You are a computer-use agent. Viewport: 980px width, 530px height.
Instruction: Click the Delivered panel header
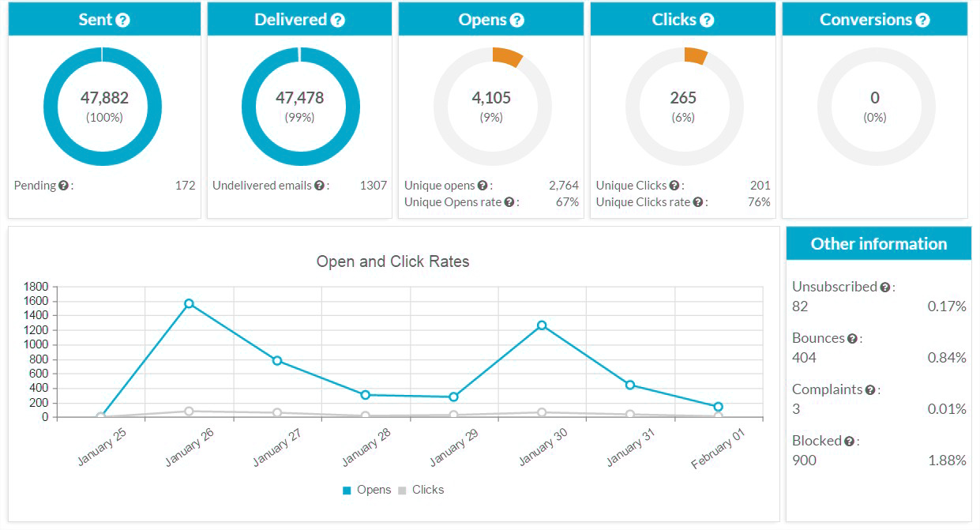tap(299, 19)
